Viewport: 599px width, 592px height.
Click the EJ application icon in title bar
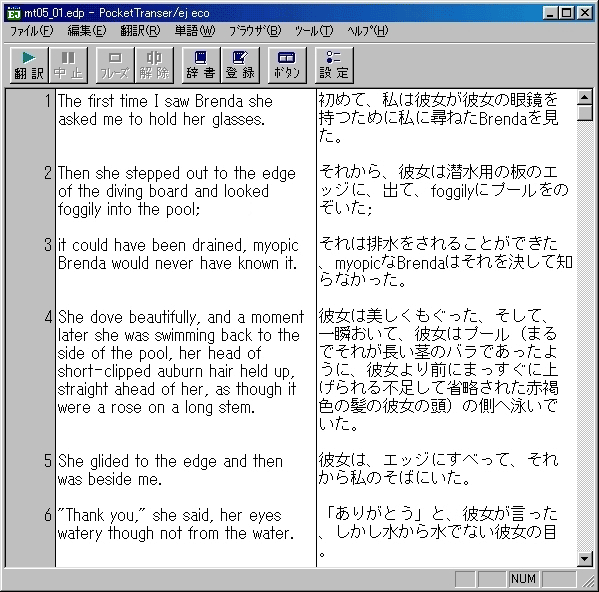[x=14, y=13]
